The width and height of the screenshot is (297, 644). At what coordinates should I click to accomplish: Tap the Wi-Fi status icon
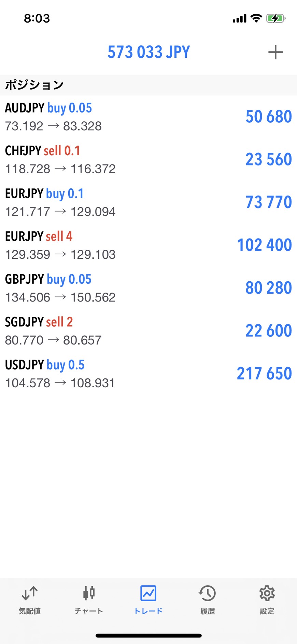[256, 18]
